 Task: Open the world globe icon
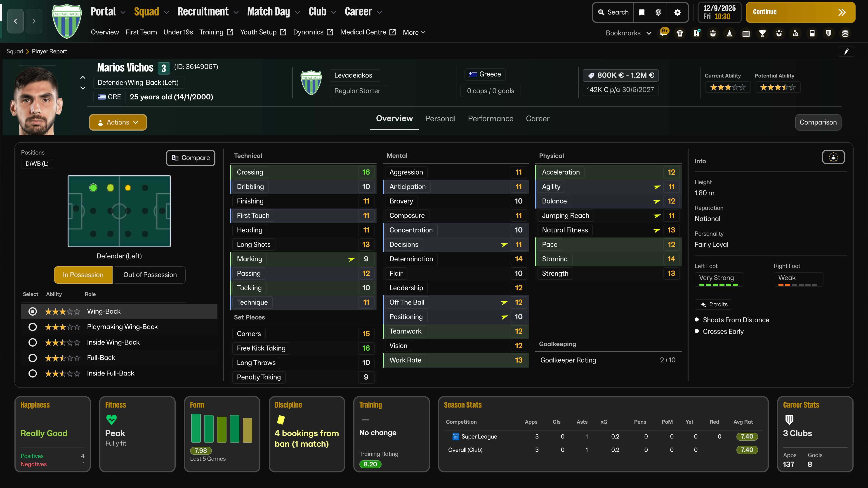pyautogui.click(x=658, y=12)
